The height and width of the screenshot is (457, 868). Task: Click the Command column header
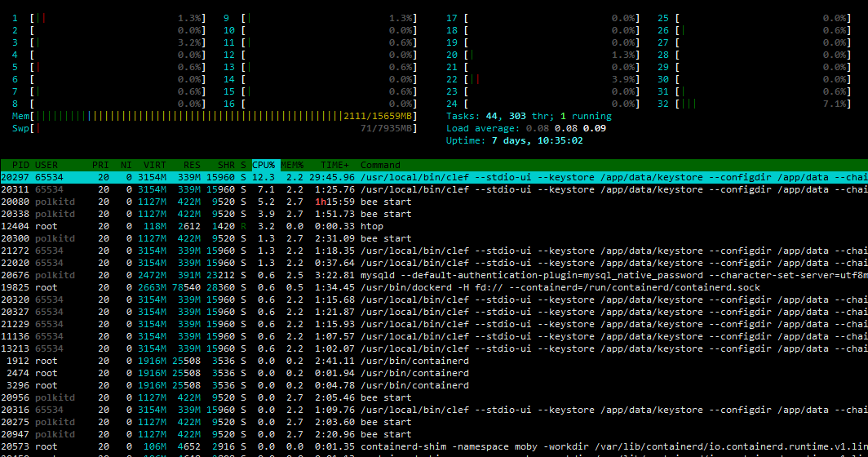point(380,165)
